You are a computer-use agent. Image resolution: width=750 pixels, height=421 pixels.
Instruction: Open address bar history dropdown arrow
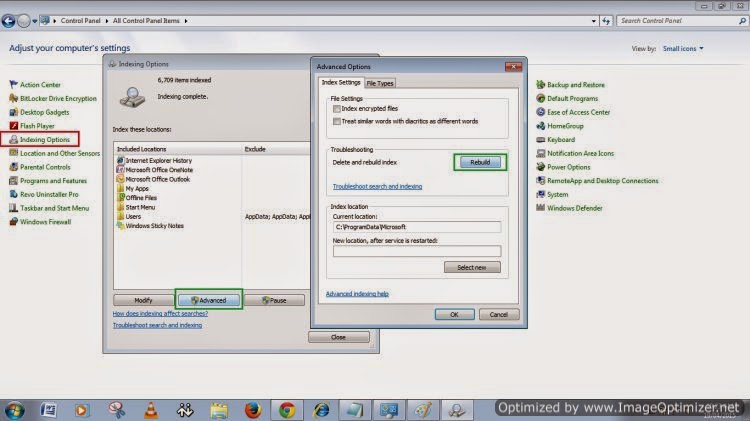coord(594,21)
